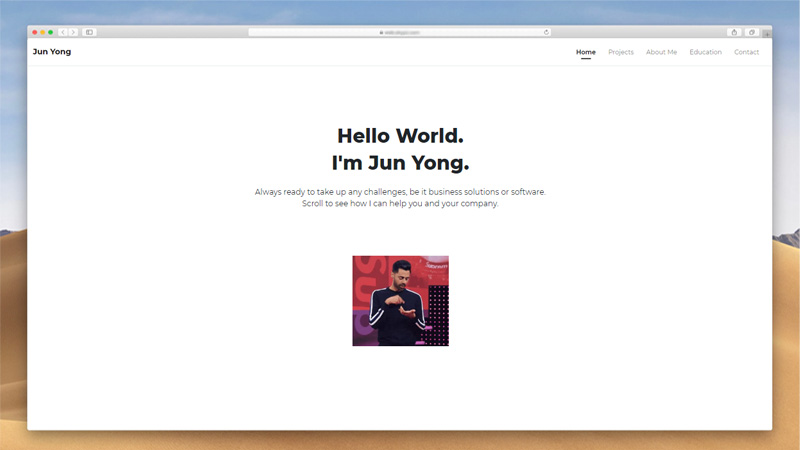This screenshot has width=800, height=450.
Task: Open the Share icon in toolbar
Action: [x=734, y=32]
